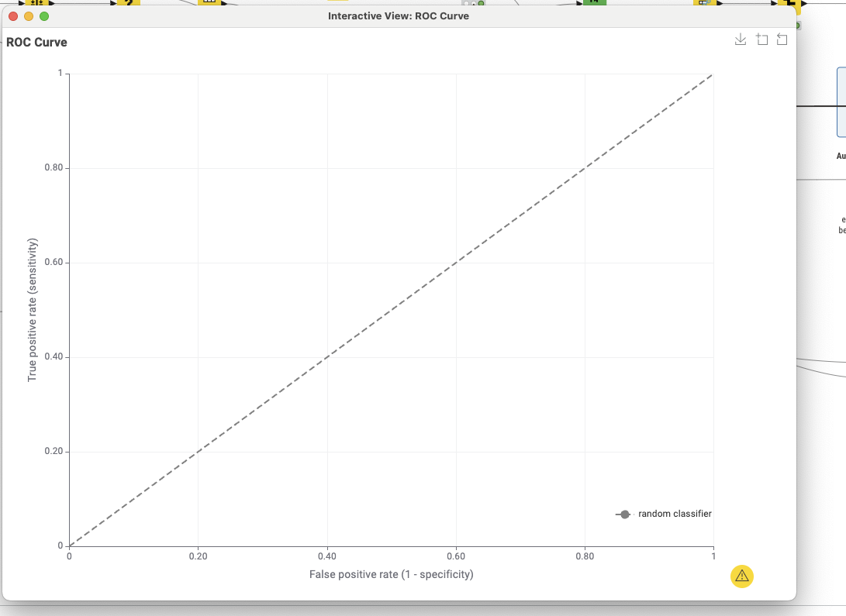Click the True positive rate axis label
Viewport: 846px width, 616px height.
click(33, 309)
